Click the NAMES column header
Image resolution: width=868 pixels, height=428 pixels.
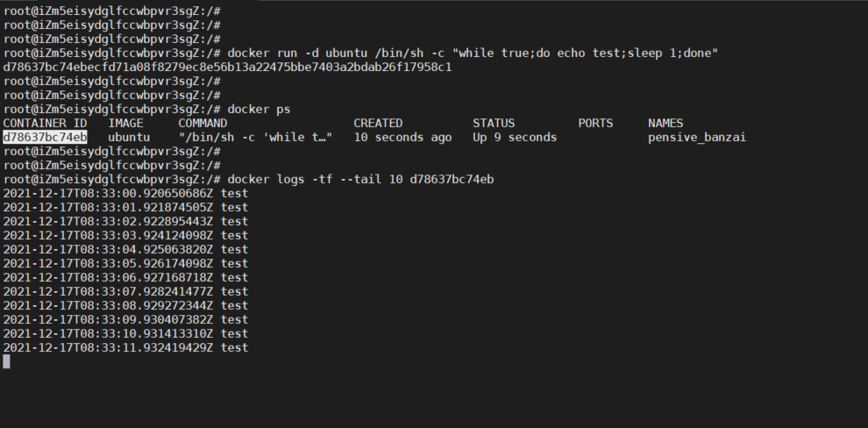[x=665, y=123]
